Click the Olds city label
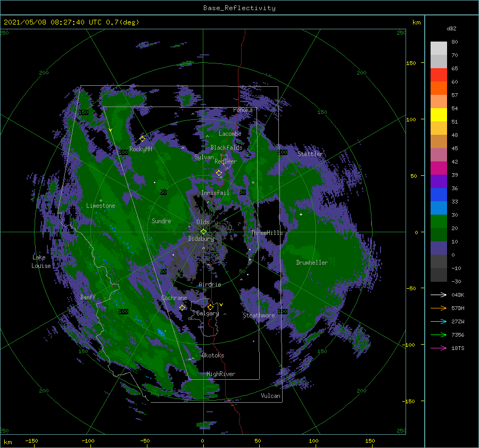The height and width of the screenshot is (448, 479). click(x=203, y=222)
